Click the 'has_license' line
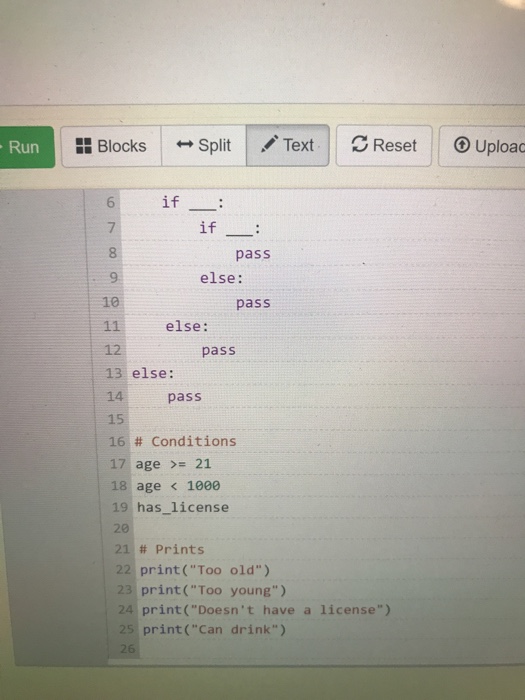Image resolution: width=525 pixels, height=700 pixels. click(x=183, y=508)
